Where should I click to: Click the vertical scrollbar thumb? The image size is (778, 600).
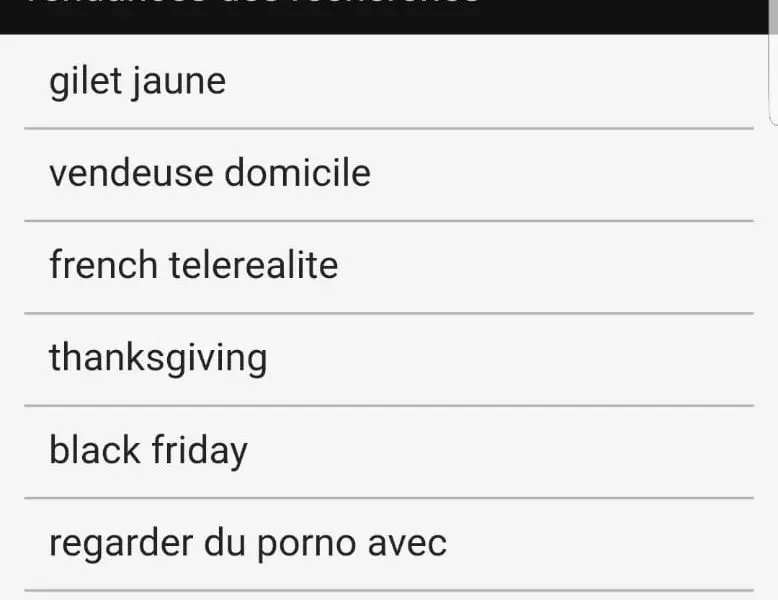tap(774, 62)
